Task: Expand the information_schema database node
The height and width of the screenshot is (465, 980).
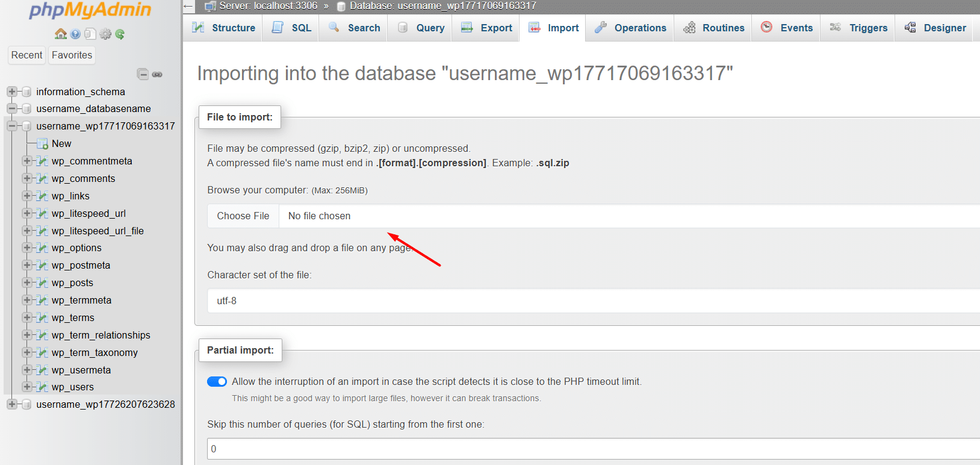Action: tap(11, 92)
